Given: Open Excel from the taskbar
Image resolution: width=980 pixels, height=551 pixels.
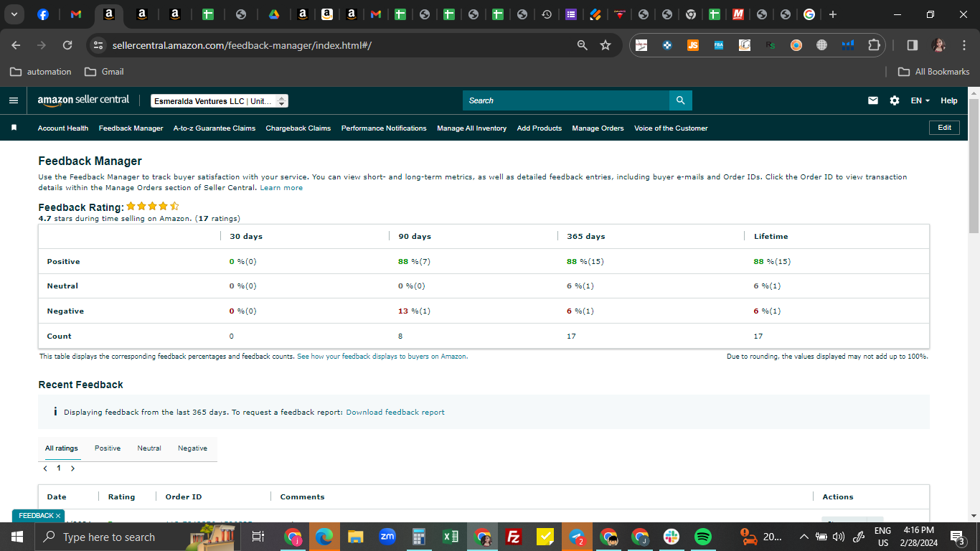Looking at the screenshot, I should (451, 537).
